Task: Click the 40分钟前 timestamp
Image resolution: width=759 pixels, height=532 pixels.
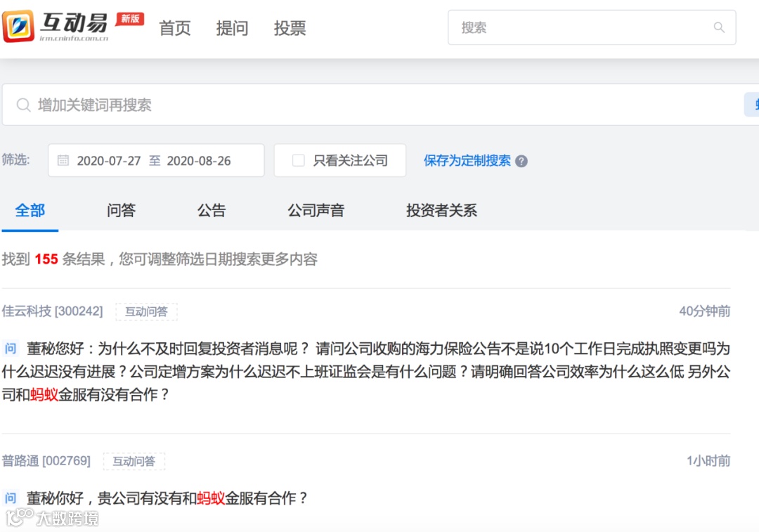Action: (x=705, y=311)
